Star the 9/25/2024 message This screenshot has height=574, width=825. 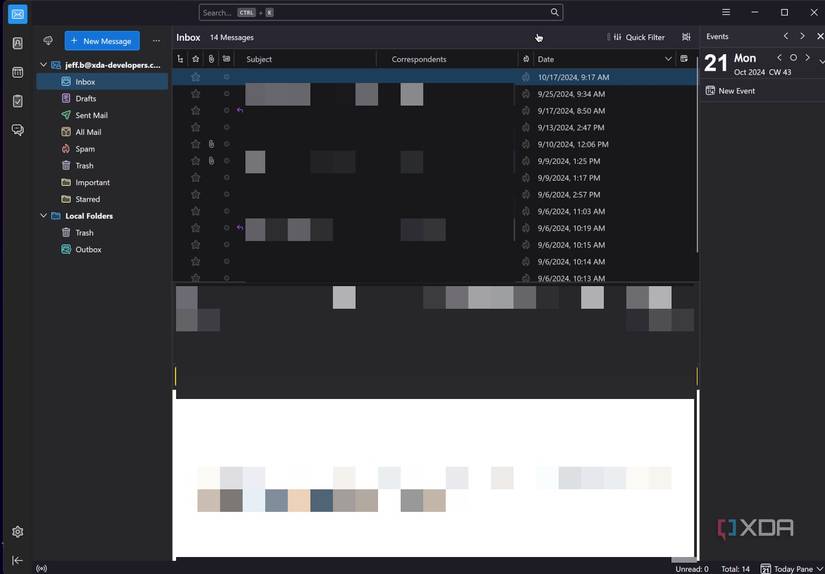point(196,94)
